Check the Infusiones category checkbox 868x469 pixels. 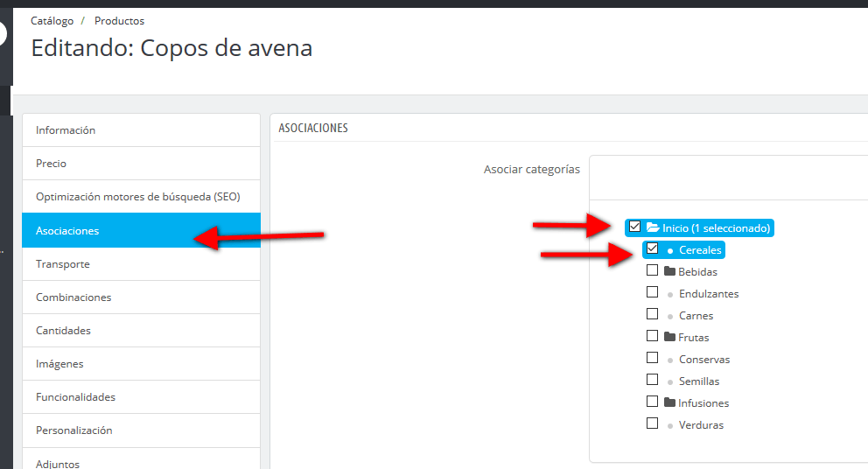click(x=652, y=402)
